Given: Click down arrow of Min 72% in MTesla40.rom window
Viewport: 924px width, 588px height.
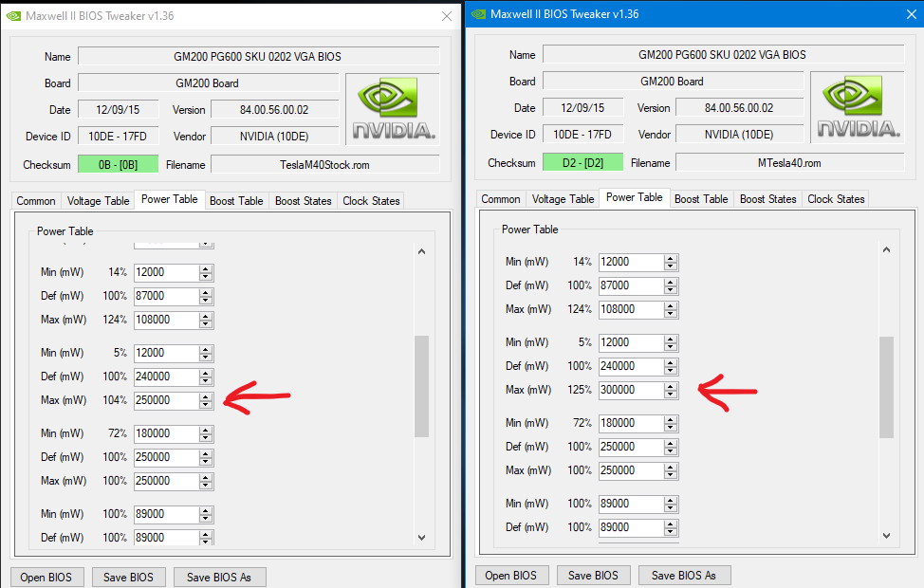Looking at the screenshot, I should pos(671,428).
